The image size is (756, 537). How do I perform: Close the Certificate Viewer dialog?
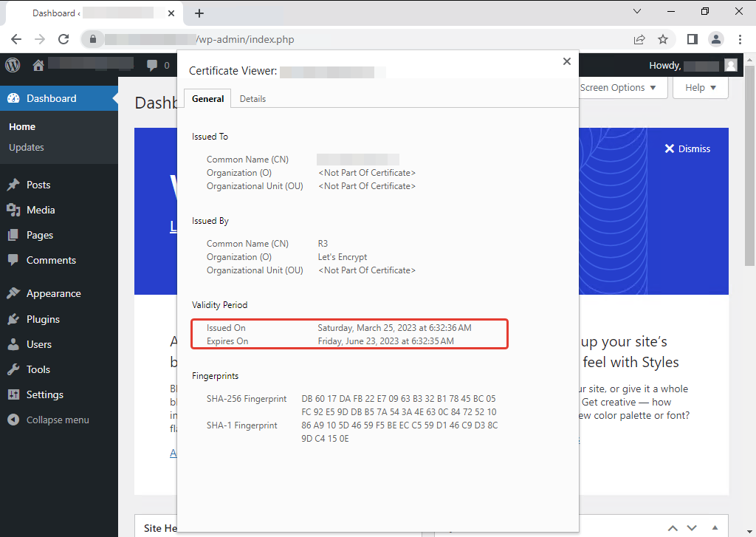click(567, 61)
